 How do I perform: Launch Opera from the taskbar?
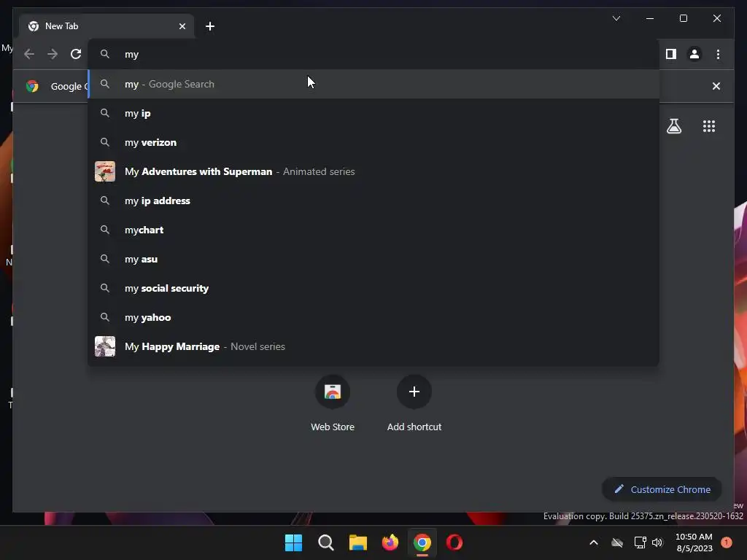(454, 542)
